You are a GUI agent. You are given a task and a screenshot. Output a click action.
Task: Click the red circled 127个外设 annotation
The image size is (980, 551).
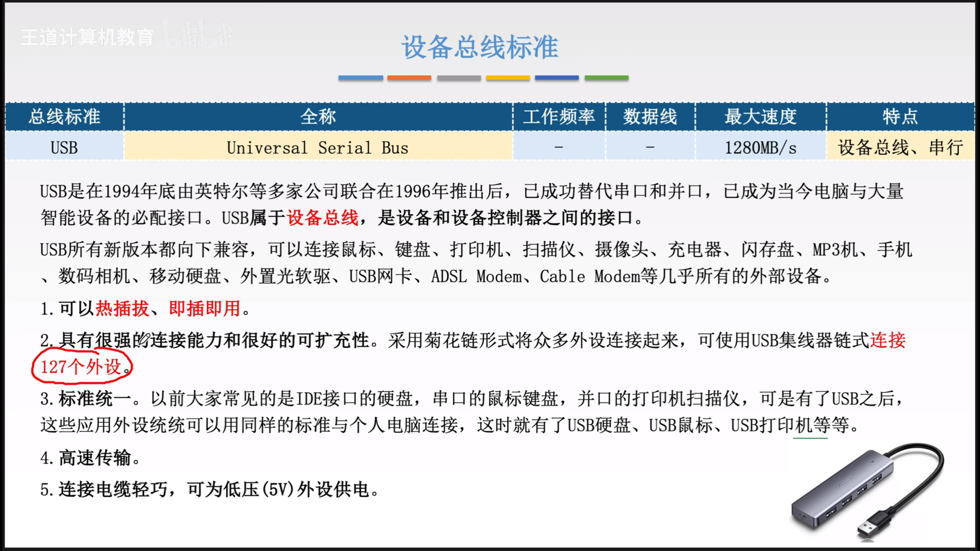tap(82, 367)
